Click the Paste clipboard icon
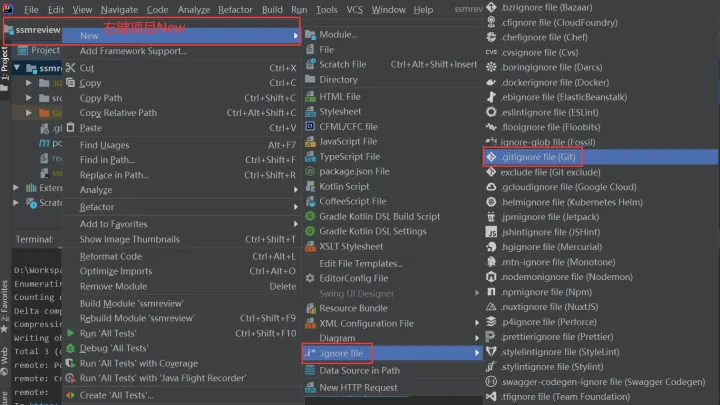 pos(70,128)
